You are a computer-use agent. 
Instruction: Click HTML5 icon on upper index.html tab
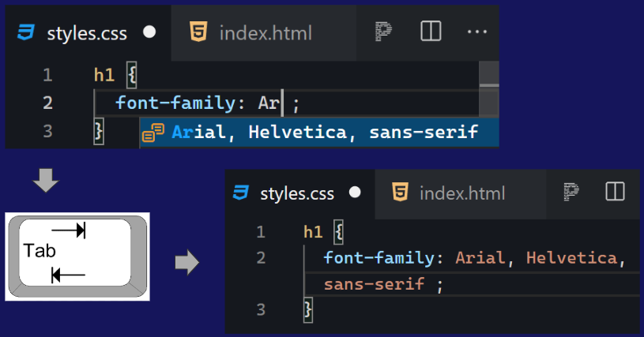tap(198, 32)
